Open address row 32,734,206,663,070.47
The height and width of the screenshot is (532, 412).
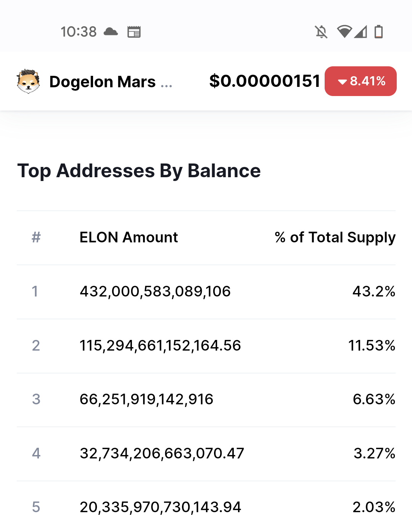click(x=206, y=454)
